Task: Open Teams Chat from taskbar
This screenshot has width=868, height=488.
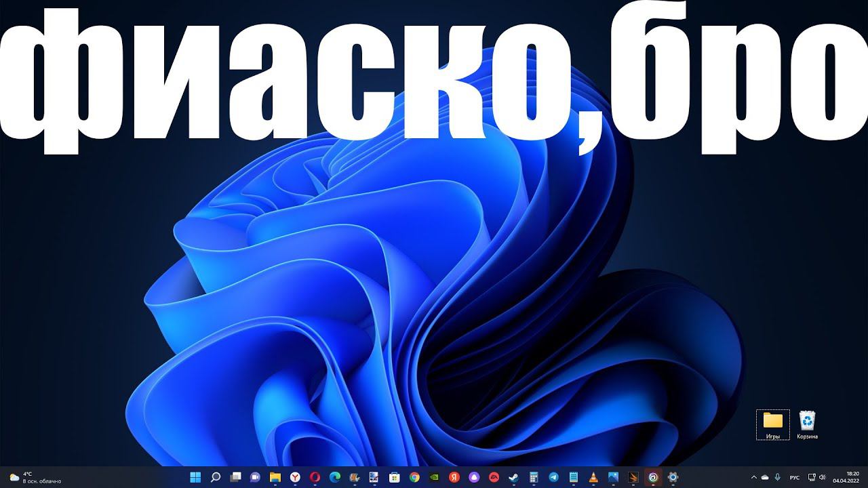Action: point(255,477)
